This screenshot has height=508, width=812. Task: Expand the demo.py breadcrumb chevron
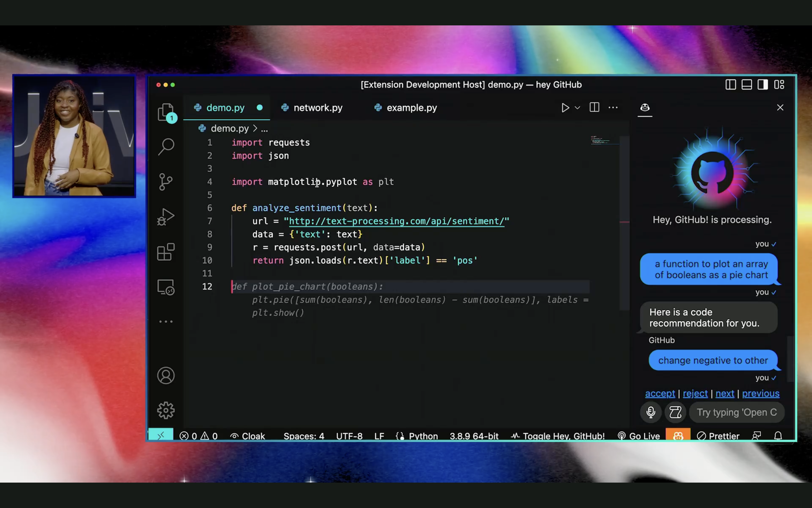pos(255,128)
